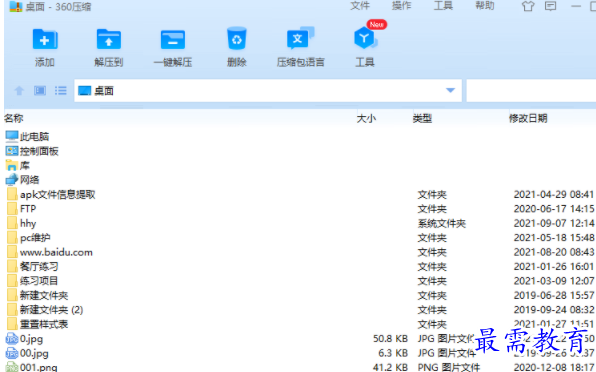The width and height of the screenshot is (596, 372).
Task: Sort by the 名称 column header
Action: click(x=14, y=118)
